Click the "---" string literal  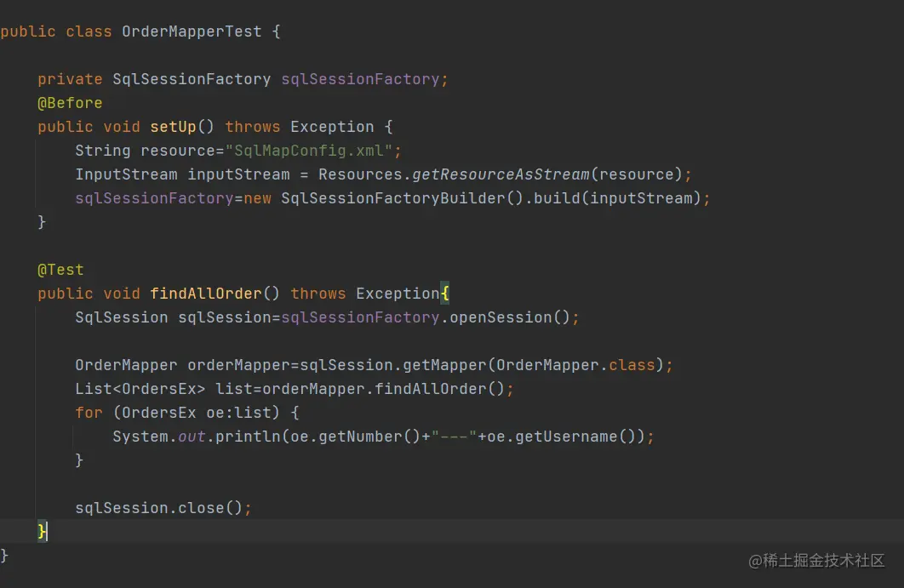pos(454,437)
